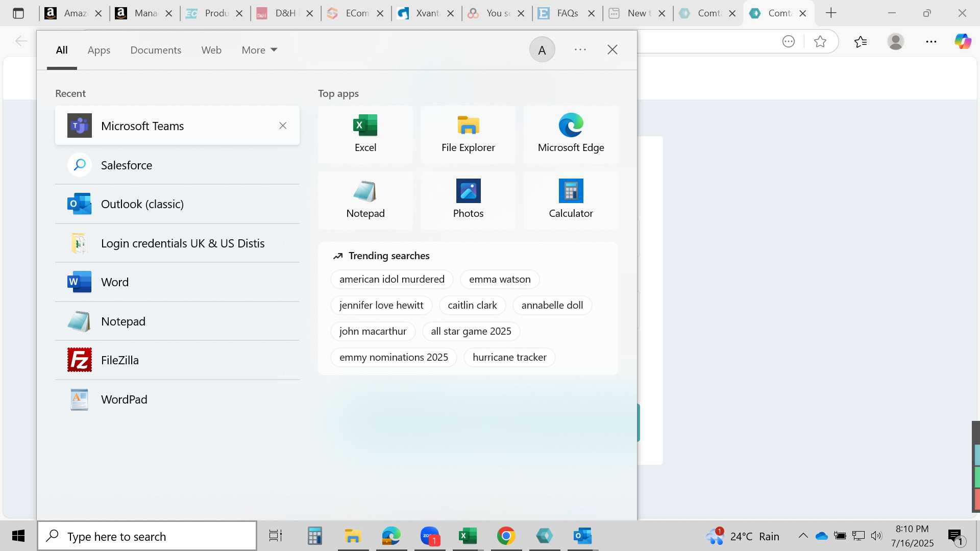Search trending emmy nominations 2025
Screen dimensions: 980x551
point(394,357)
